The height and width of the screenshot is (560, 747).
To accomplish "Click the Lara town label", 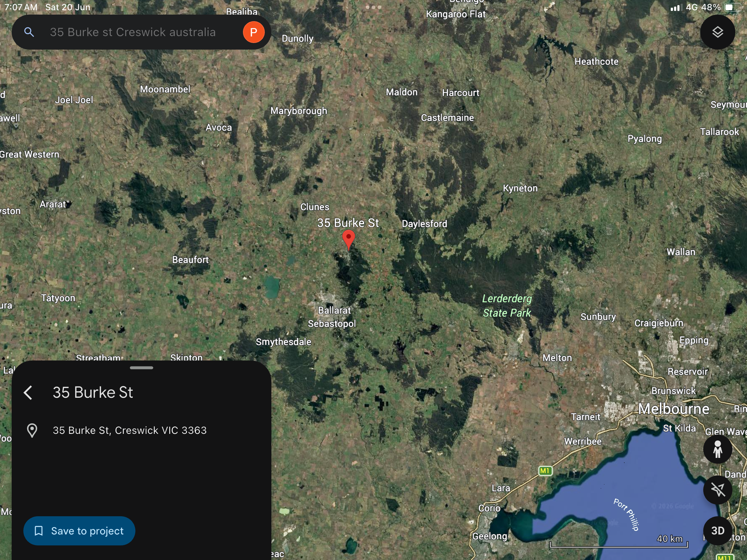I will pyautogui.click(x=501, y=488).
